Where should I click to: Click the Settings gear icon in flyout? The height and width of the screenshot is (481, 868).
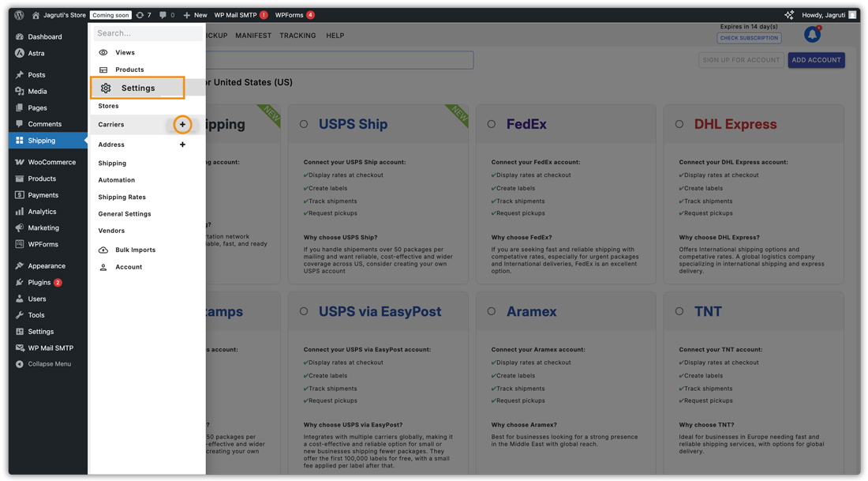(x=106, y=88)
